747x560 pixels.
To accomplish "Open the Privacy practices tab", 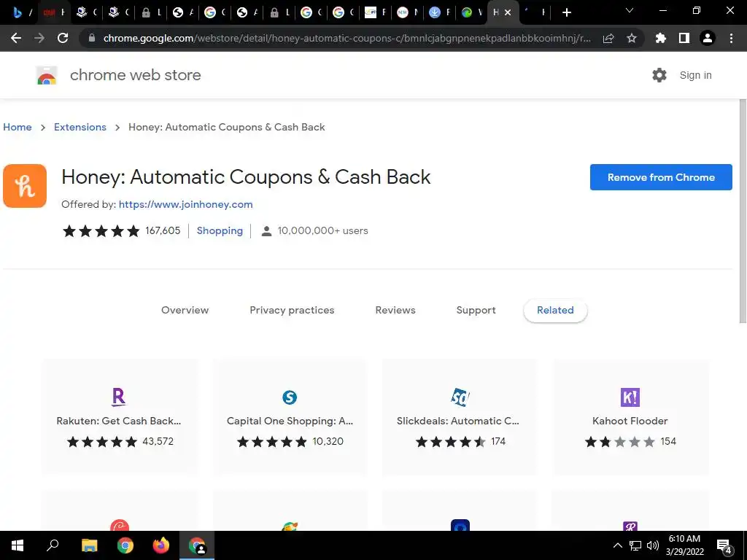I will coord(292,310).
